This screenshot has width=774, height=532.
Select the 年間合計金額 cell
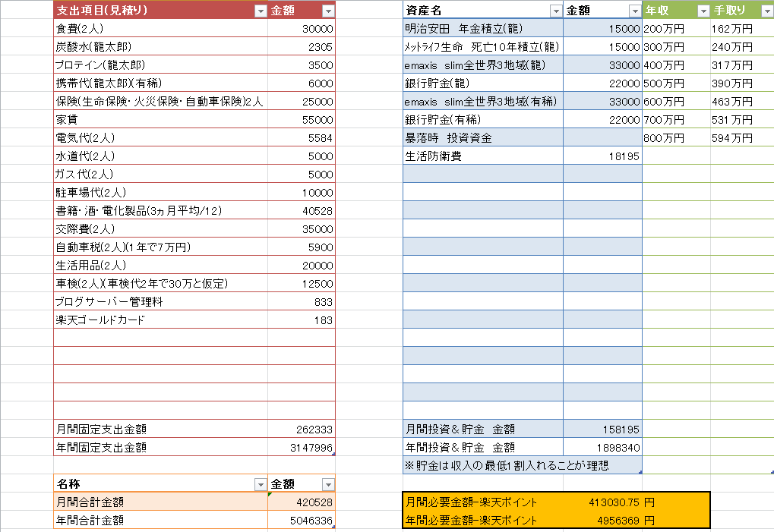point(160,520)
